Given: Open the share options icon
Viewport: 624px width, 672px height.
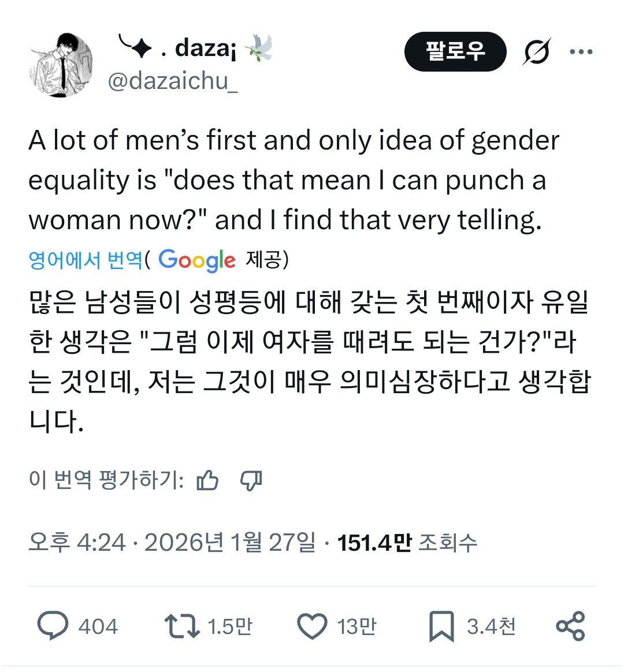Looking at the screenshot, I should tap(570, 626).
